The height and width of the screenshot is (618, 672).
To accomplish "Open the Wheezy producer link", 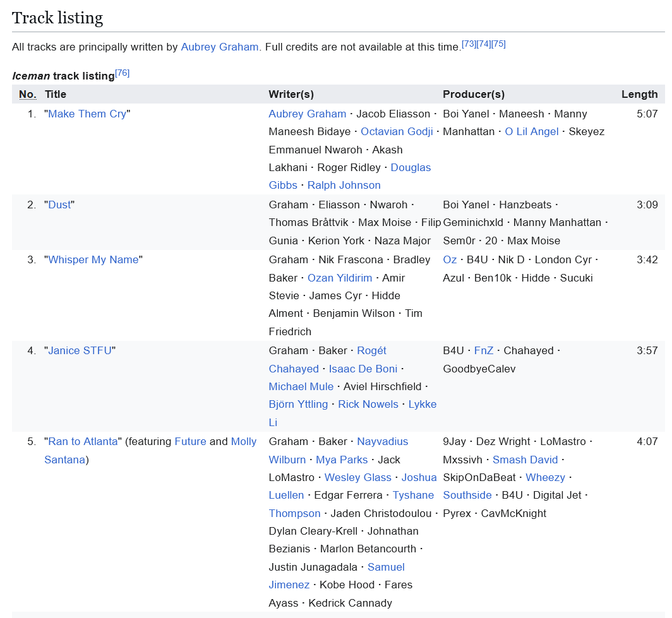I will [x=545, y=477].
